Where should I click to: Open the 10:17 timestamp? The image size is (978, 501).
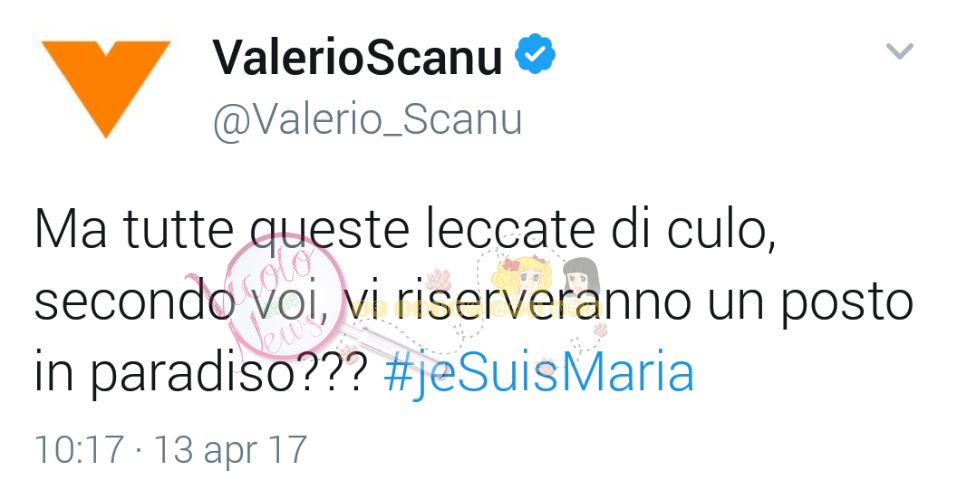pos(79,450)
